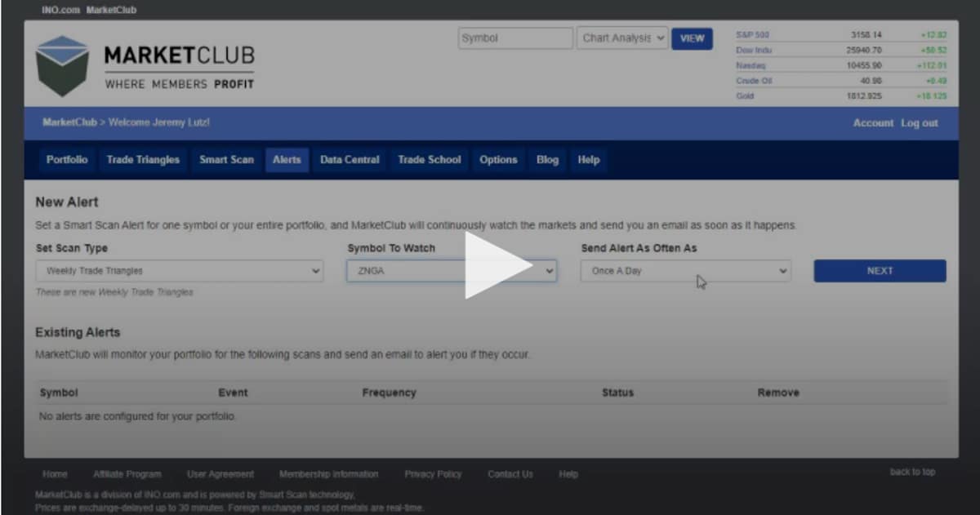Click the S&P 500 price 3158.14
Viewport: 980px width, 515px height.
click(x=866, y=35)
